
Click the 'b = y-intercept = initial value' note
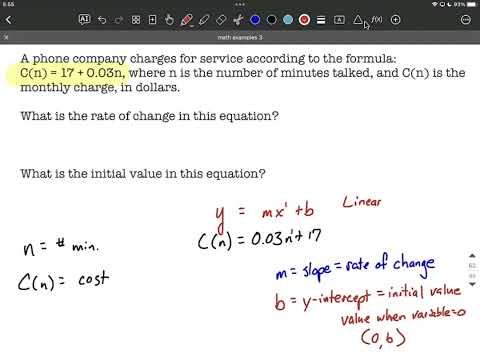click(x=368, y=297)
